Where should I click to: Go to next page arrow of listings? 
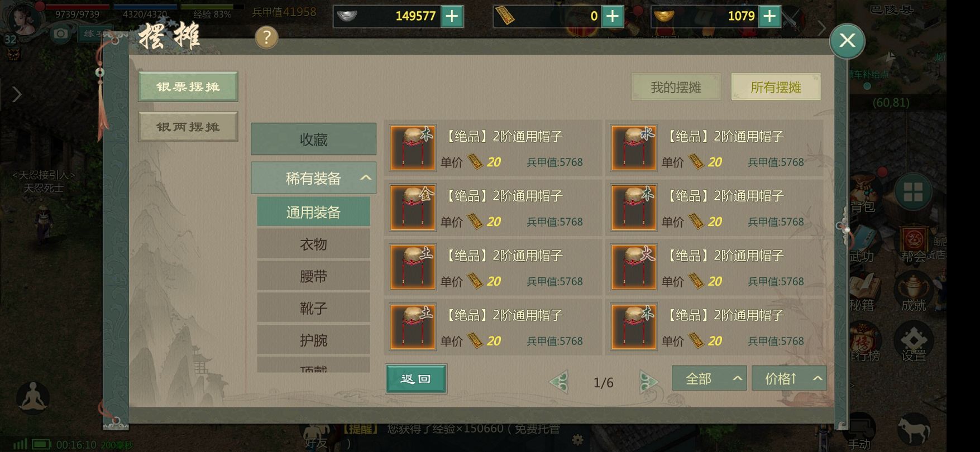tap(648, 382)
